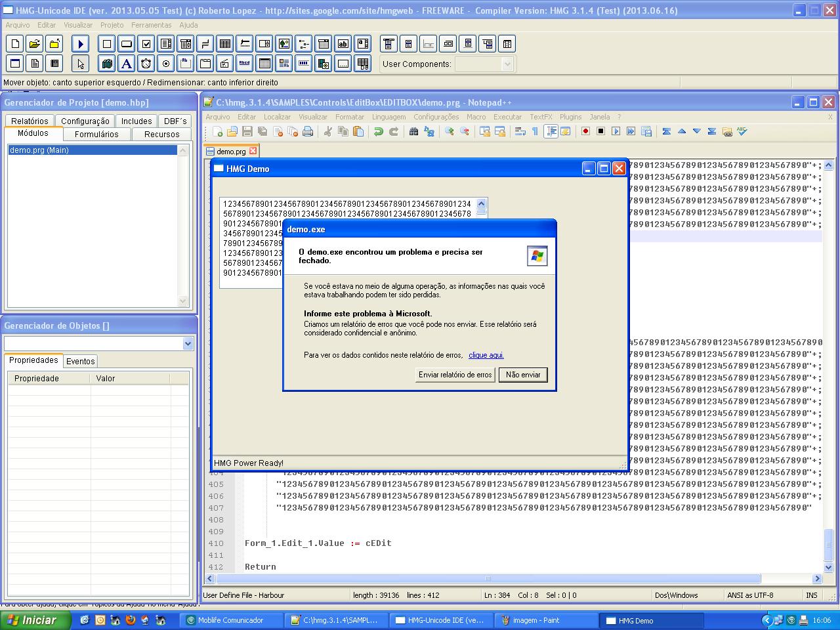The width and height of the screenshot is (840, 630).
Task: Select the TextBox 'ab' control tool
Action: pos(343,44)
